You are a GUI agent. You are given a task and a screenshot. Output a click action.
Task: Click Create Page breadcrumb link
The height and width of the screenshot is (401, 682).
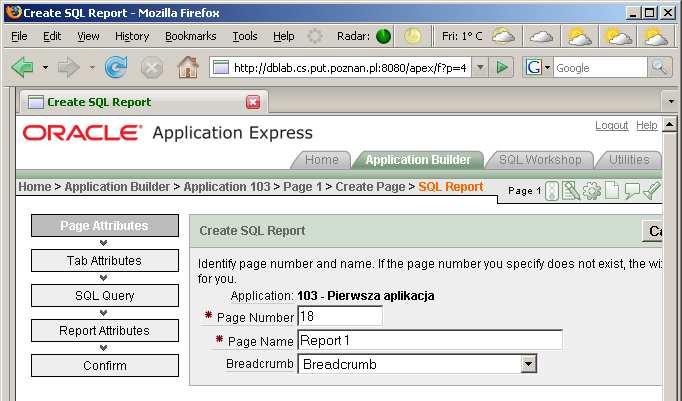[370, 187]
